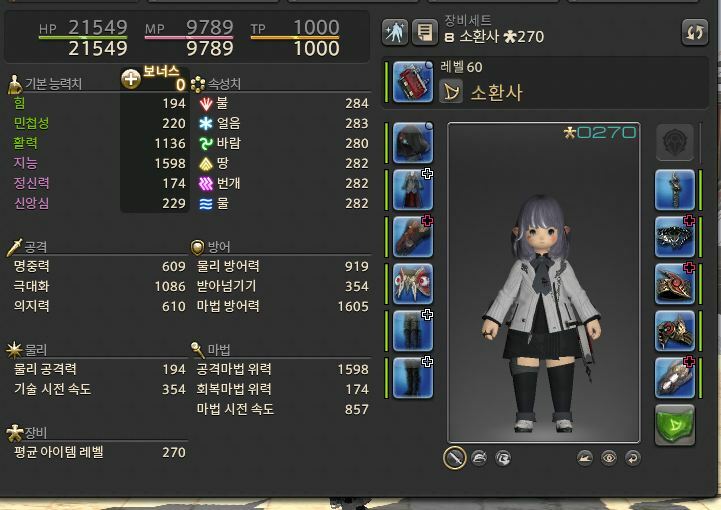Click the green summoner soul crystal
Screen dimensions: 721x510
click(675, 425)
